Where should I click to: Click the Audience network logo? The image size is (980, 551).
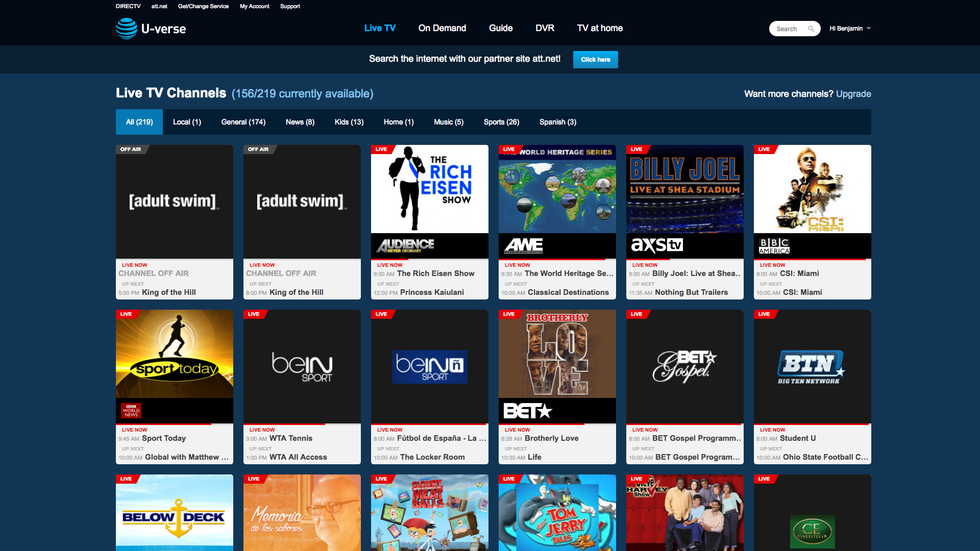(405, 245)
